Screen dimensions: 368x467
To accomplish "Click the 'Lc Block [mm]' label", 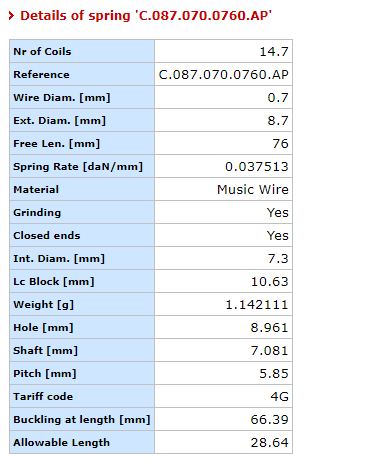I will [x=54, y=282].
